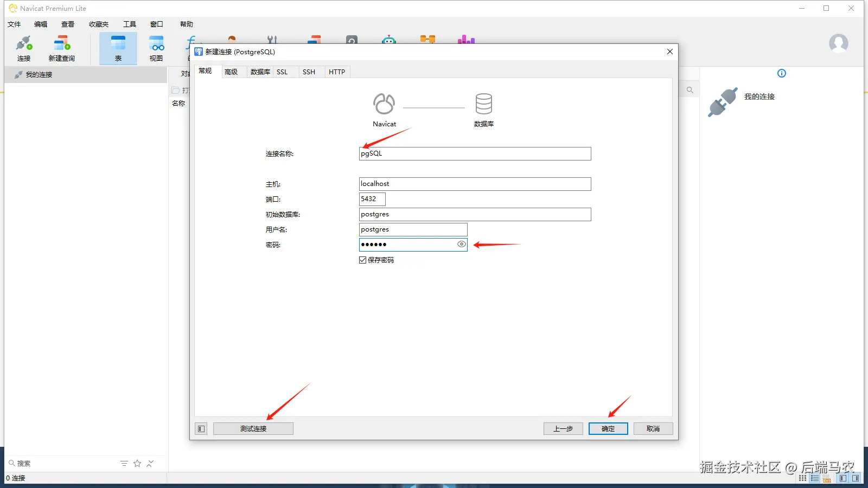
Task: Click the orange model-diagram icon in main toolbar
Action: coord(427,39)
